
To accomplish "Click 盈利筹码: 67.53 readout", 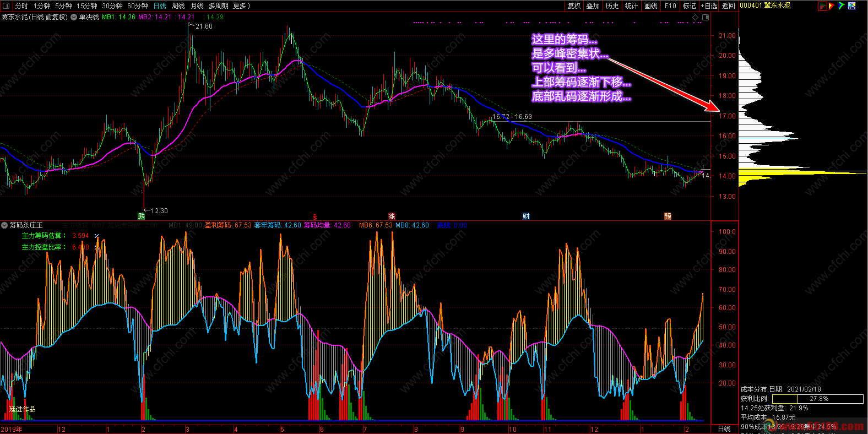I will [228, 225].
